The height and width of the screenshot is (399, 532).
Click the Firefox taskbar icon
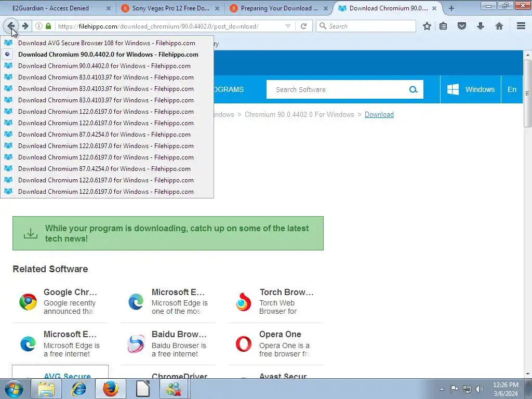111,389
